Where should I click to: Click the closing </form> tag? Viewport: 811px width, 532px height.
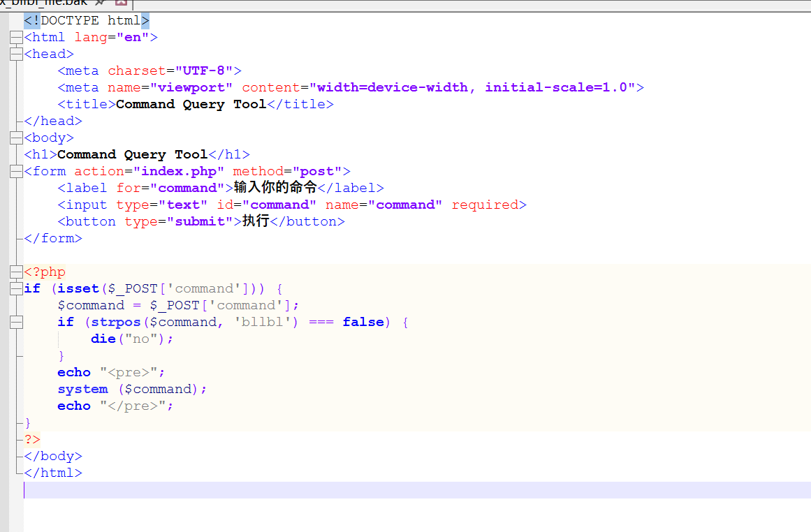[x=53, y=238]
